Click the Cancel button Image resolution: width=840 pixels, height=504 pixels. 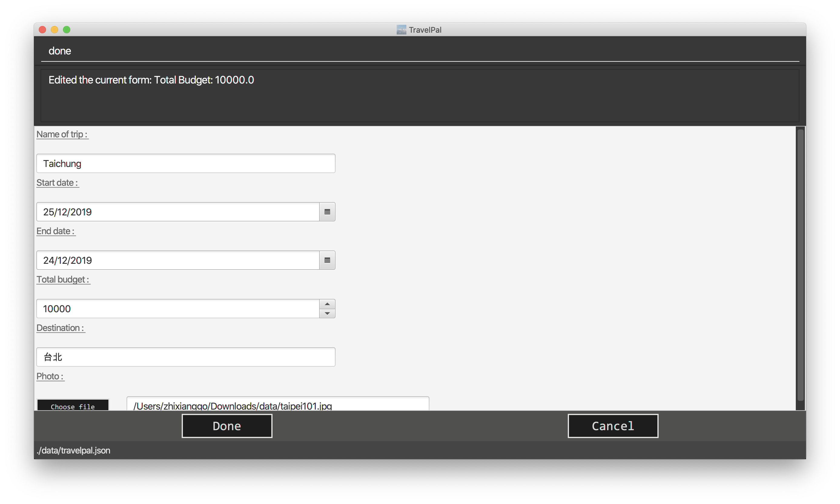613,426
